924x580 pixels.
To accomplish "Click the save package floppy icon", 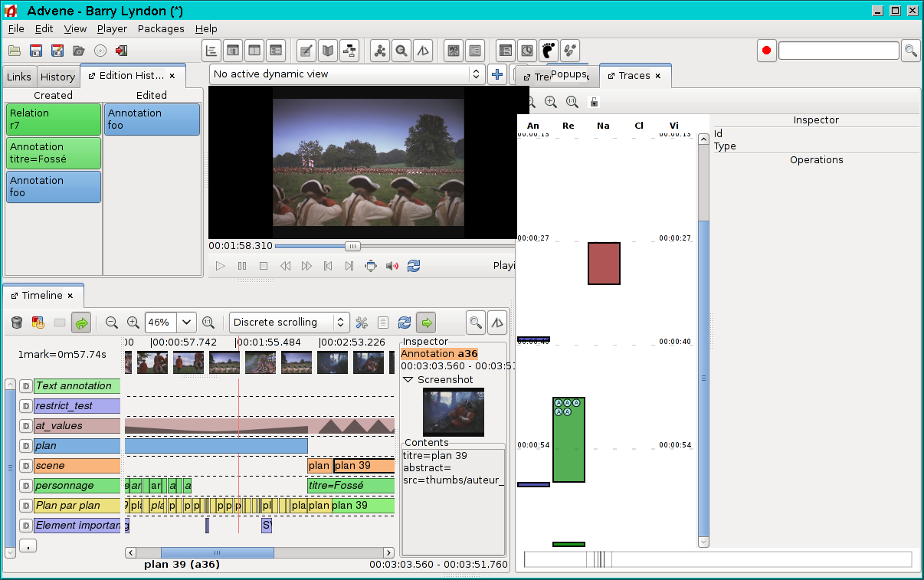I will pos(35,51).
